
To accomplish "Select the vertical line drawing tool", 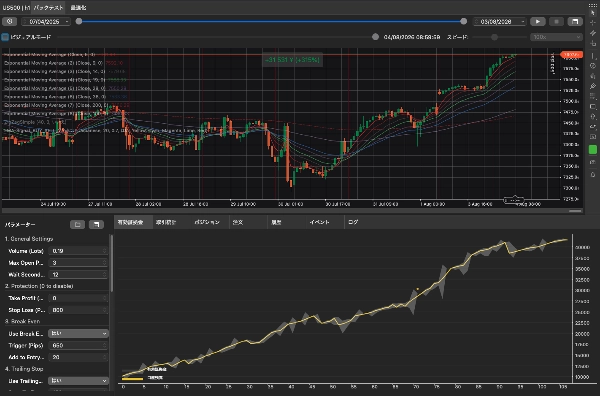I will [593, 56].
